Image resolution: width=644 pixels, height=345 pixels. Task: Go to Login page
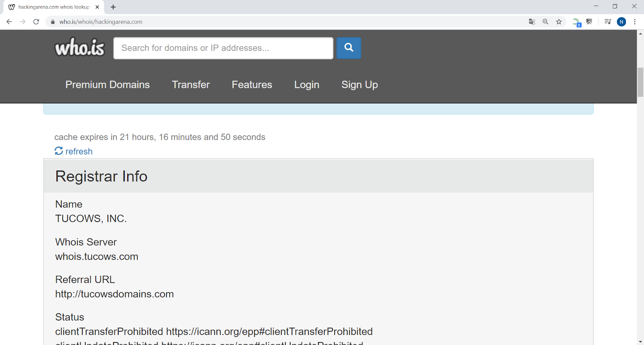click(307, 84)
